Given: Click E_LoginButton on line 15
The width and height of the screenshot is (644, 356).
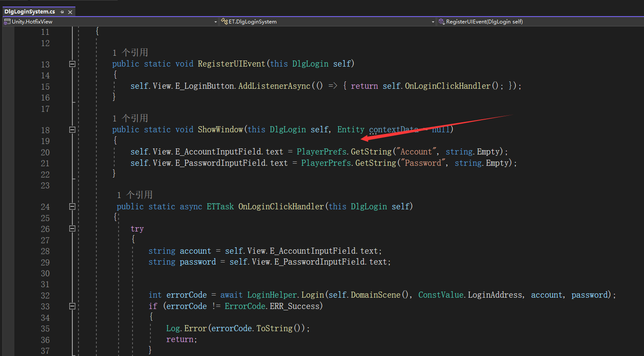Looking at the screenshot, I should click(205, 86).
